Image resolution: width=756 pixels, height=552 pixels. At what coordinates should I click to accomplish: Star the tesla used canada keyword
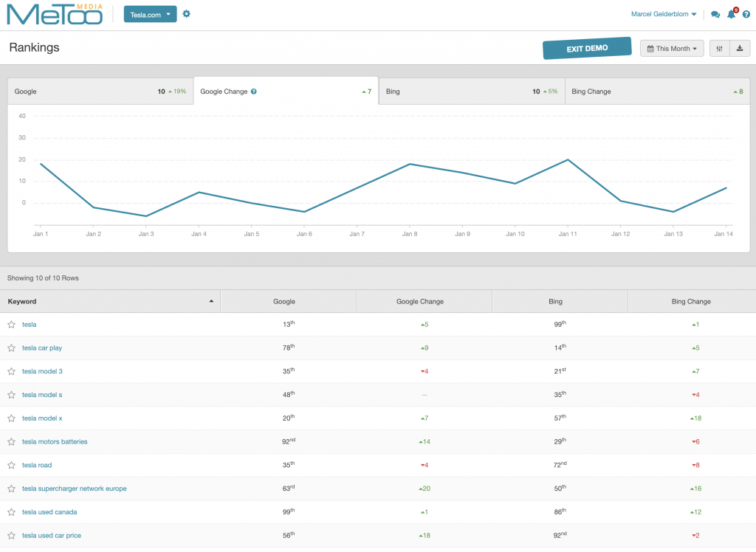12,512
